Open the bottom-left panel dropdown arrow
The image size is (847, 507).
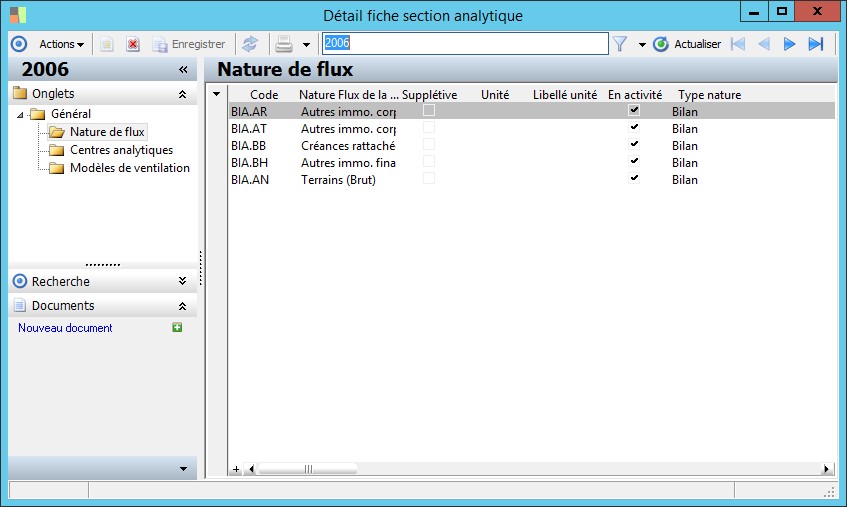183,469
